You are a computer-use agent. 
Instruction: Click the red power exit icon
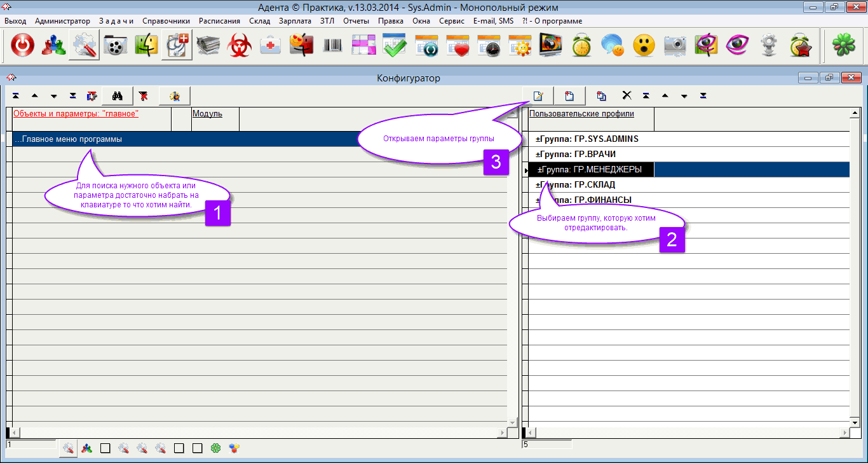[22, 45]
